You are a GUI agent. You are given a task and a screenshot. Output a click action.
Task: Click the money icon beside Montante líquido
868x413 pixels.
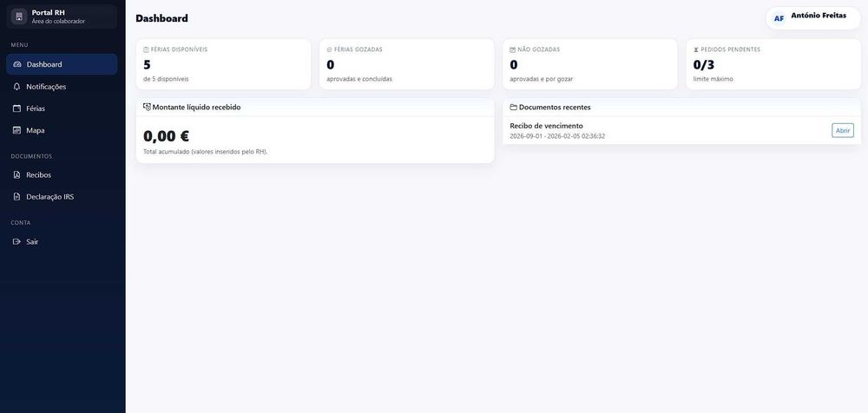coord(147,108)
